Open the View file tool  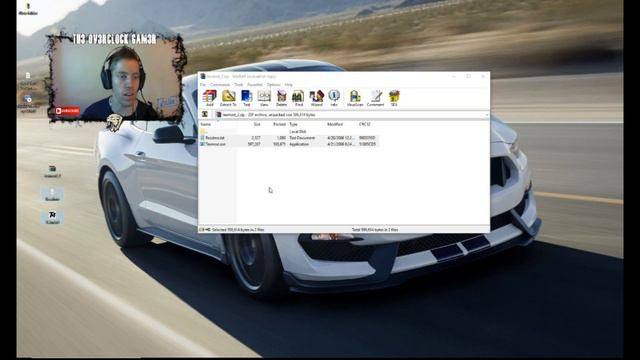coord(264,98)
